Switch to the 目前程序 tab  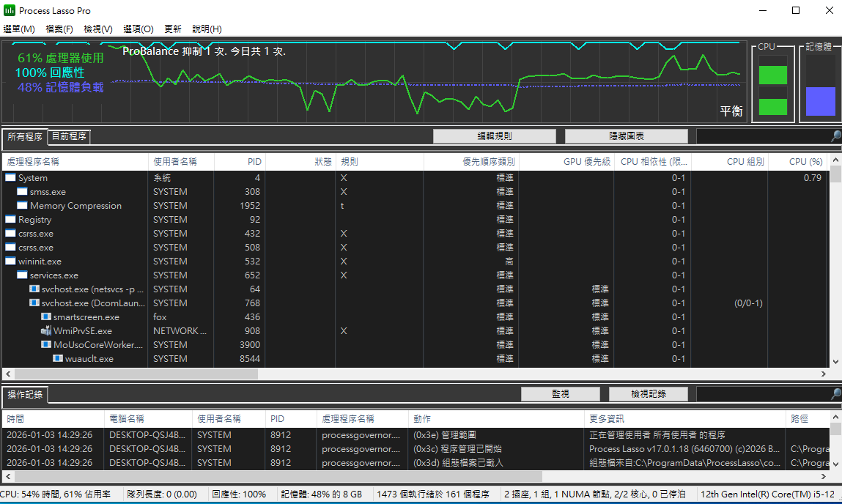(x=70, y=136)
